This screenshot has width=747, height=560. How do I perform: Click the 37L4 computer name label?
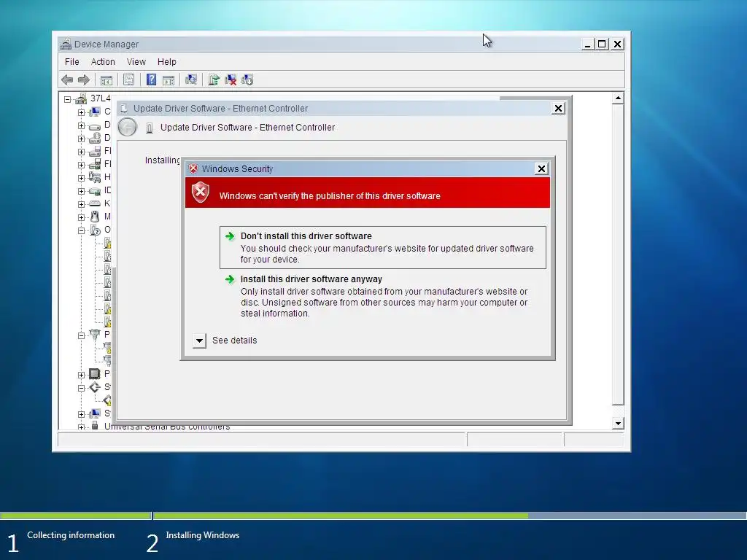(101, 98)
